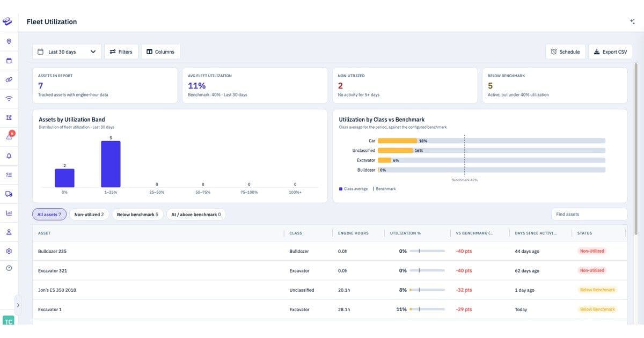Click the Excavator class utilization bar

coord(385,160)
